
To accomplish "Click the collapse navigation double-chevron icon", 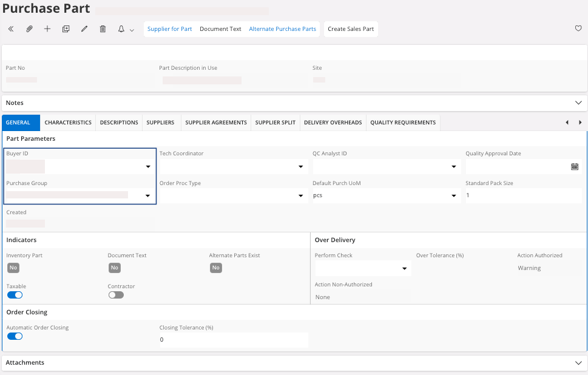I will coord(11,29).
